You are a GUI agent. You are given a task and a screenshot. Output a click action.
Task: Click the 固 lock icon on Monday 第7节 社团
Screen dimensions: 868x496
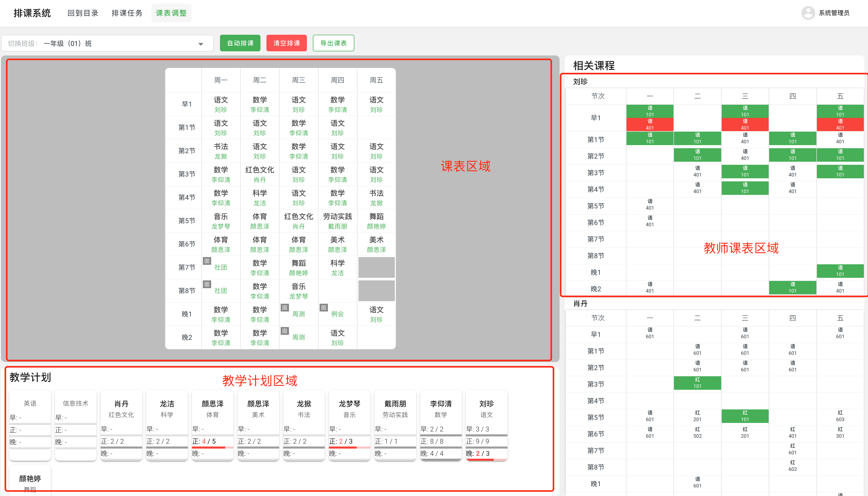point(207,261)
